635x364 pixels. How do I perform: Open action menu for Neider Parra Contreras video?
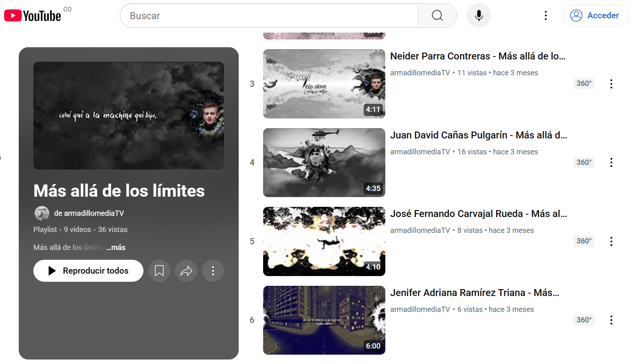(611, 84)
